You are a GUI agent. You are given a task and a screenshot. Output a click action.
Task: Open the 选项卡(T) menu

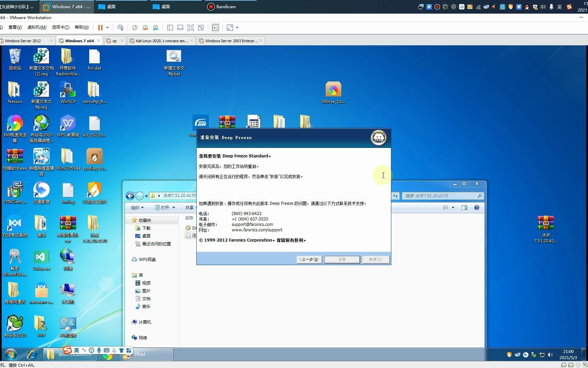click(60, 27)
